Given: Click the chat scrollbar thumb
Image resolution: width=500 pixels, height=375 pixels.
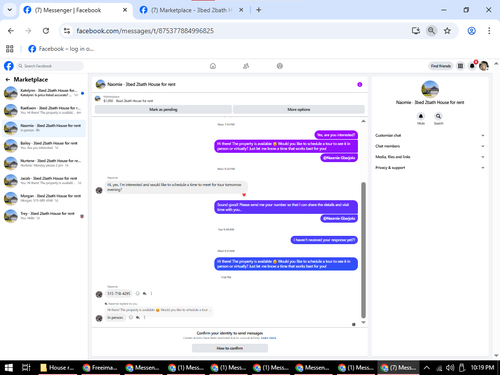Looking at the screenshot, I should (363, 250).
